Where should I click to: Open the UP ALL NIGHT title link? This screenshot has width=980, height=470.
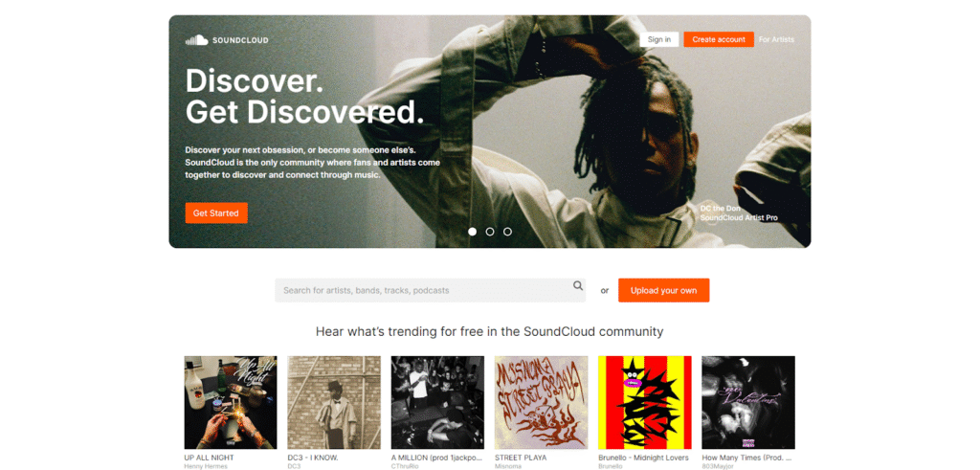[x=210, y=458]
